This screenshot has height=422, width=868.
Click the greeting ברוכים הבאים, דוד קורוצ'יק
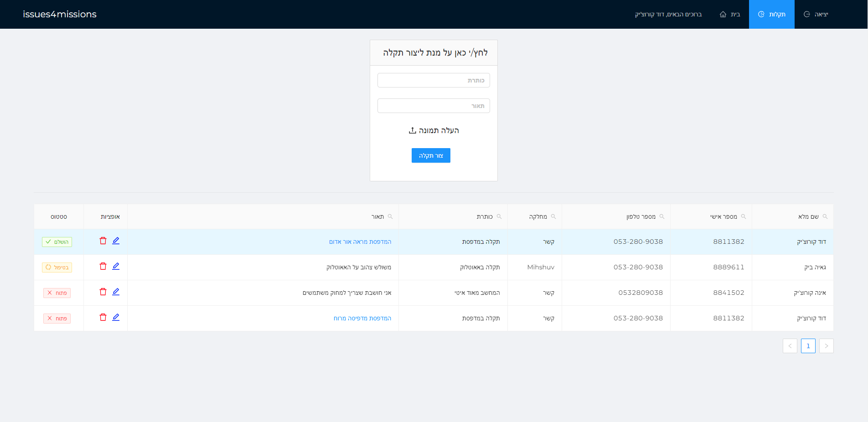668,14
